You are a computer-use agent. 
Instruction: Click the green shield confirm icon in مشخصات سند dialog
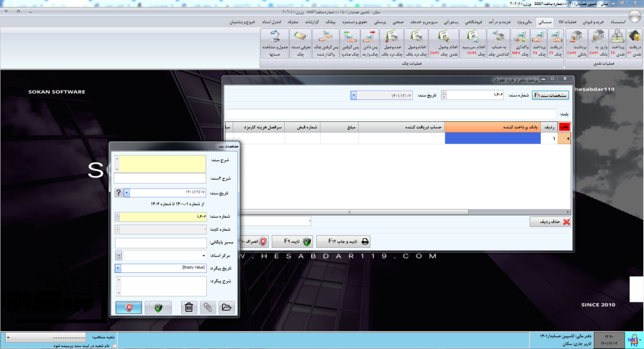(x=158, y=307)
